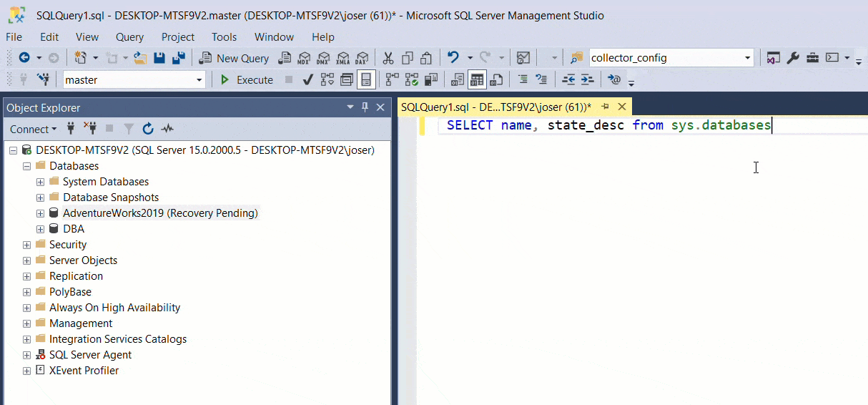Expand the System Databases node
Viewport: 868px width, 405px height.
[40, 182]
